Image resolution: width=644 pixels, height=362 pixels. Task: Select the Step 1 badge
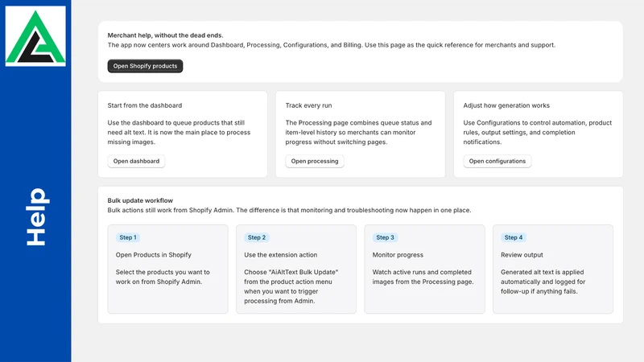[128, 237]
